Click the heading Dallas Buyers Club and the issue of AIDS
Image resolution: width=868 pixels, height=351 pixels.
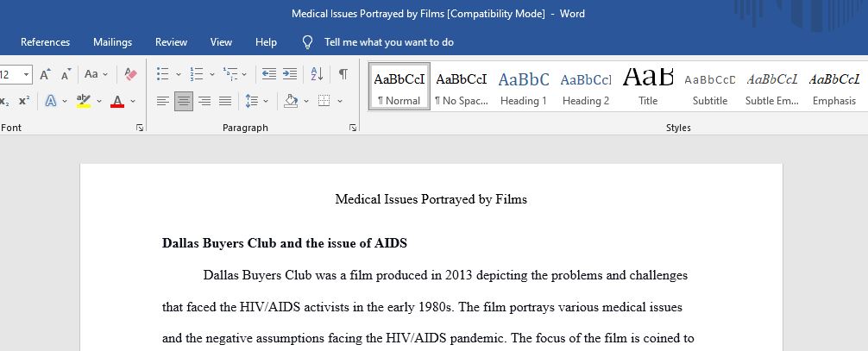coord(285,243)
